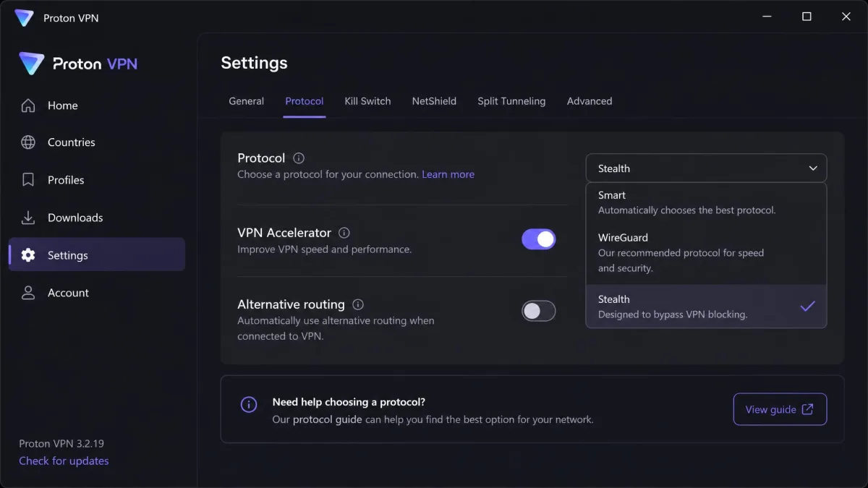
Task: Click the Check for updates link
Action: 64,461
